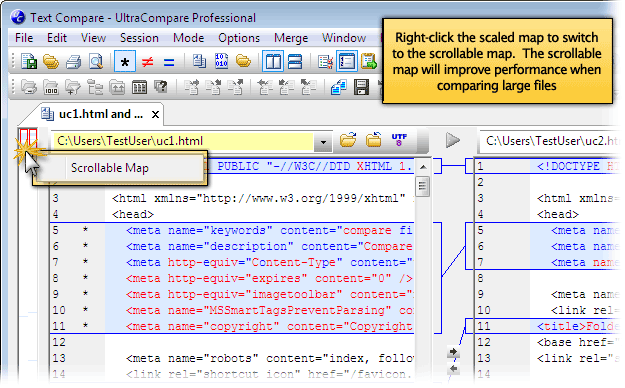Open the File menu
Image resolution: width=625 pixels, height=388 pixels.
24,38
